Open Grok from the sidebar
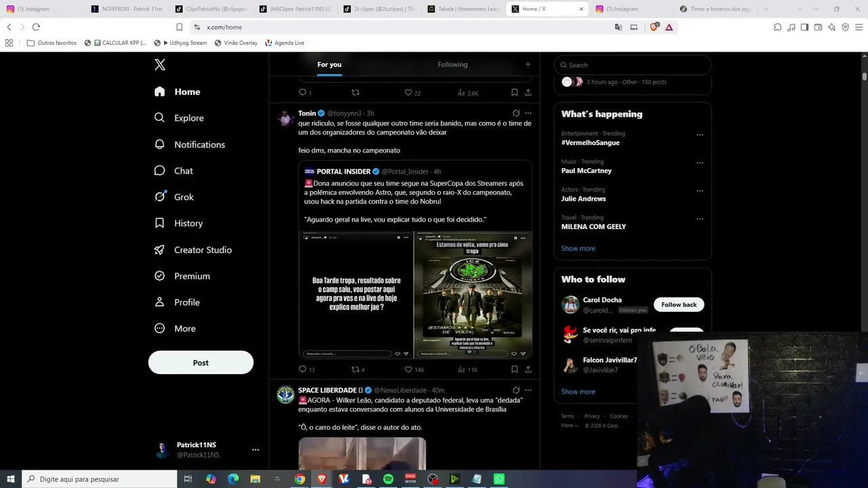 174,197
